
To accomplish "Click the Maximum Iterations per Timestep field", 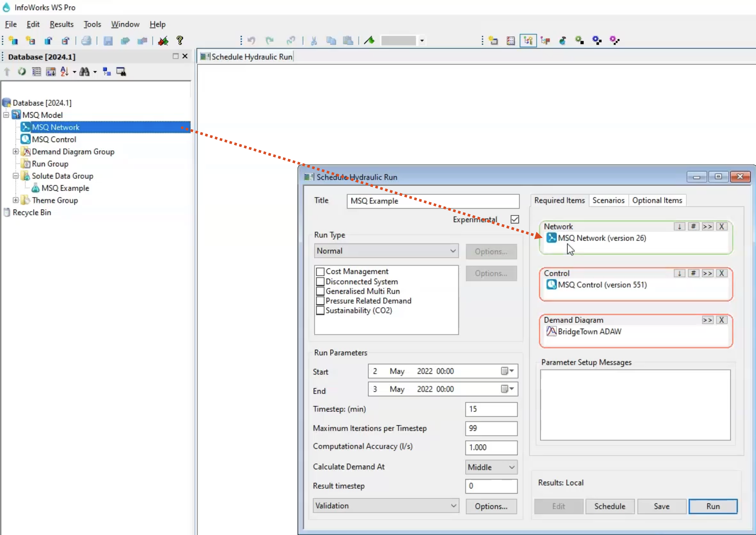I will pyautogui.click(x=491, y=428).
